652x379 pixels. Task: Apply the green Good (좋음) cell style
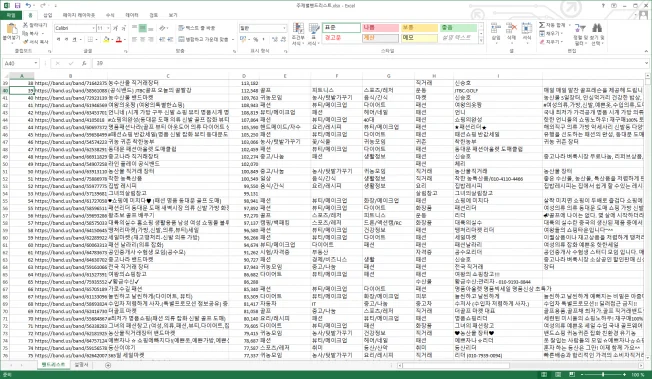pyautogui.click(x=458, y=27)
